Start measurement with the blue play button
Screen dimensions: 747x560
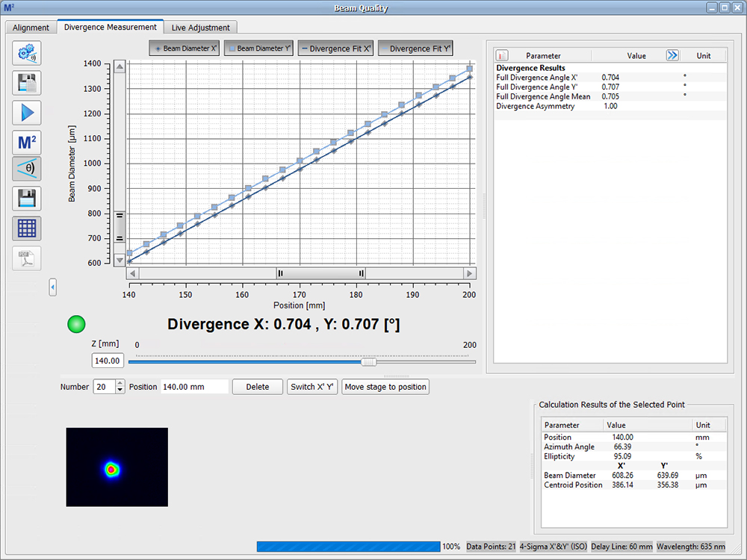pos(27,113)
